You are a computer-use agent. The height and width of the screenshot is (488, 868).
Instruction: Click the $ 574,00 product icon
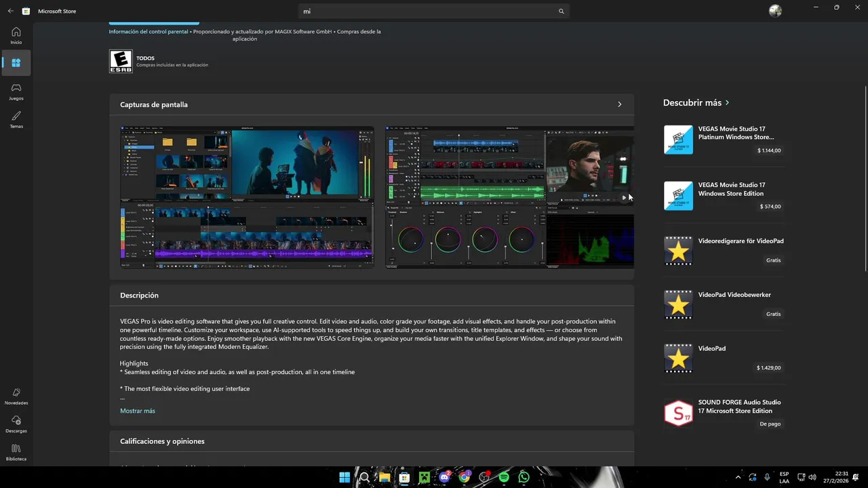678,196
